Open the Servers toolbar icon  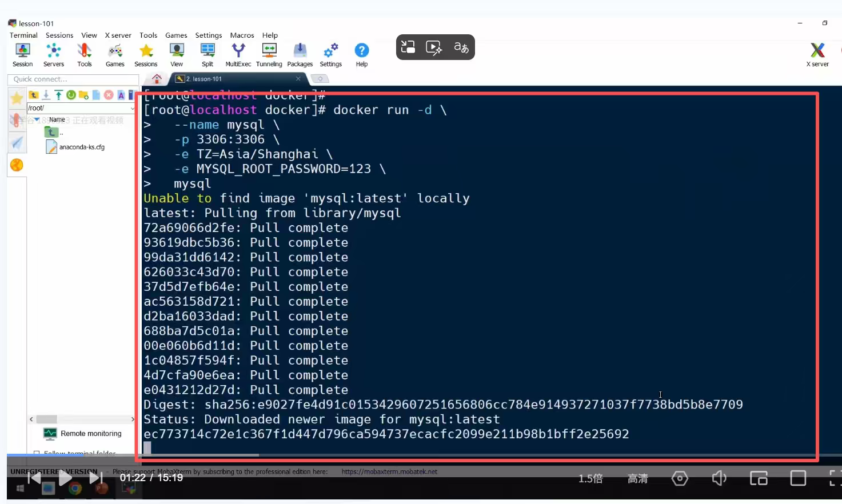coord(54,55)
